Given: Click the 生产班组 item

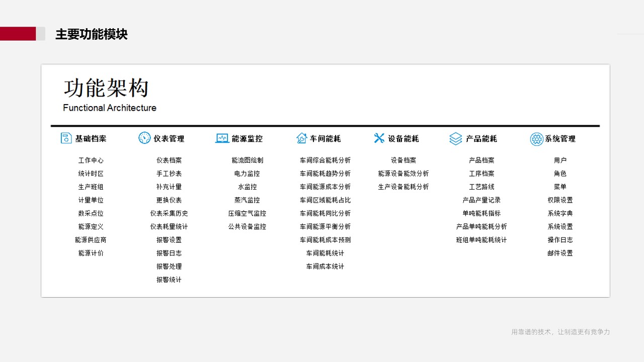Looking at the screenshot, I should [x=91, y=187].
